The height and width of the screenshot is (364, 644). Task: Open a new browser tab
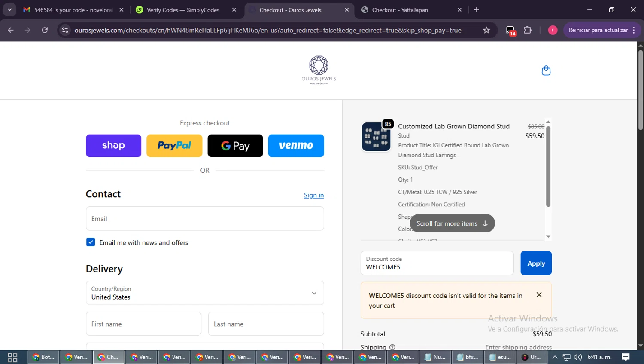(x=477, y=10)
